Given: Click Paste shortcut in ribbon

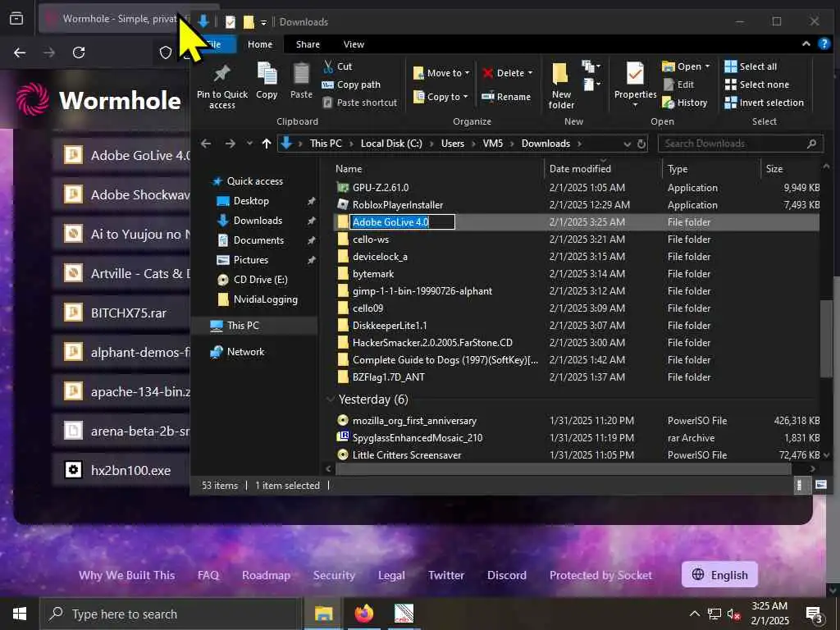Looking at the screenshot, I should [360, 103].
